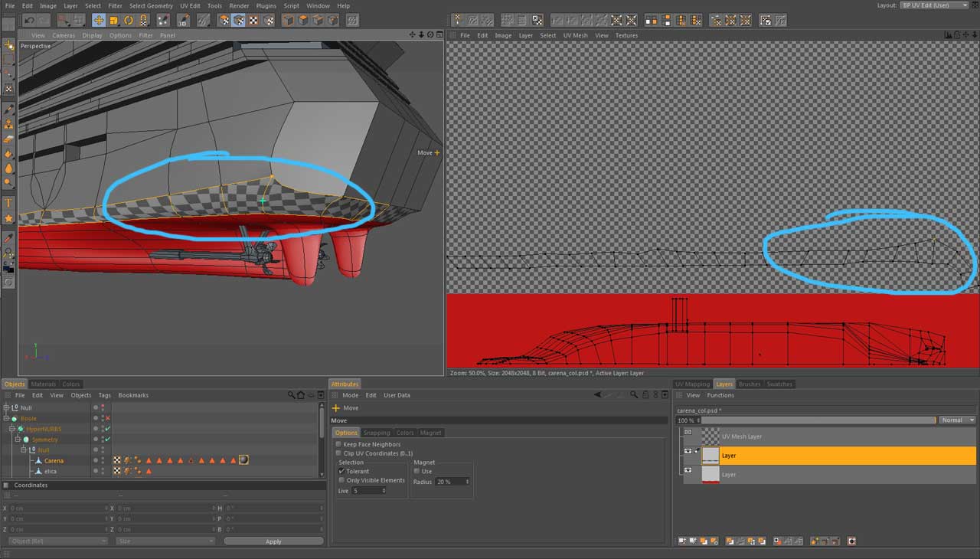The width and height of the screenshot is (980, 559).
Task: Click the viewport rotate camera icon
Action: (x=430, y=35)
